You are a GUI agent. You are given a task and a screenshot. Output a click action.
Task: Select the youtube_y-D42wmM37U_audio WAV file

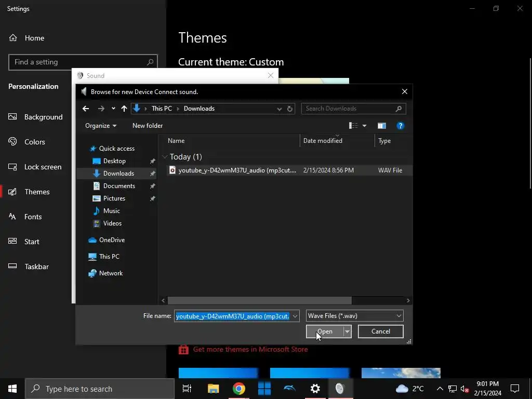click(290, 170)
